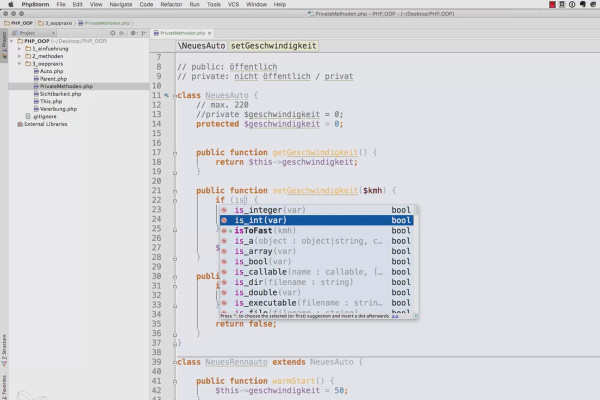Choose is_bool(var) completion suggestion

pyautogui.click(x=316, y=261)
